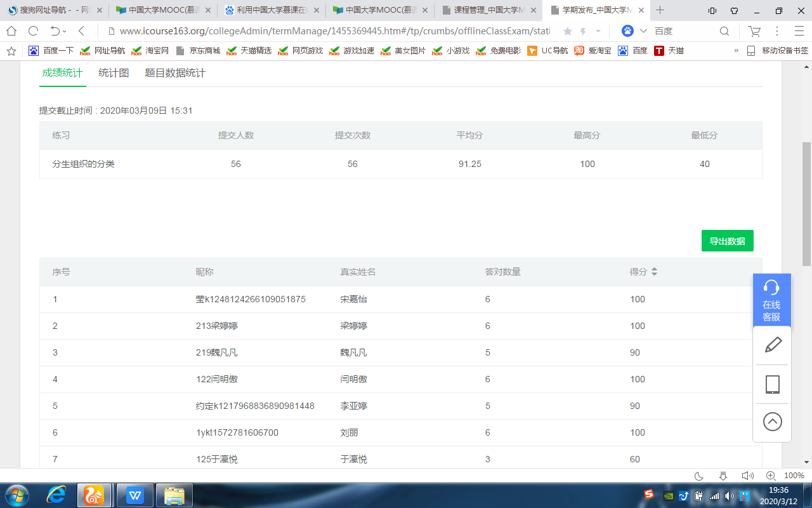
Task: Click the pencil feedback icon
Action: pos(772,345)
